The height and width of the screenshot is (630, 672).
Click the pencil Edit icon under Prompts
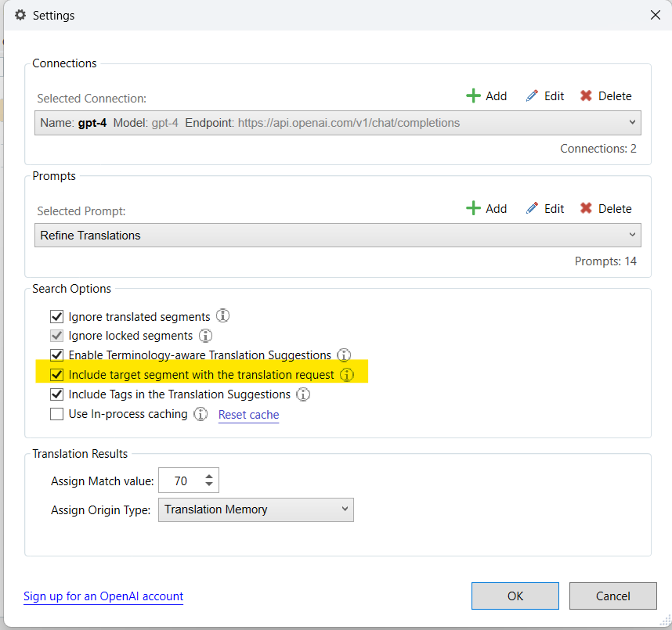coord(532,208)
